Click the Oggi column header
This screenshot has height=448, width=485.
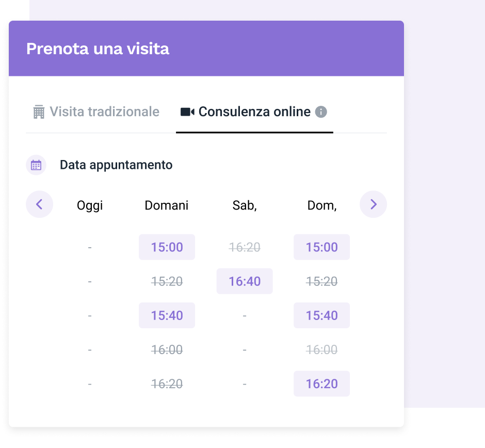pyautogui.click(x=90, y=205)
